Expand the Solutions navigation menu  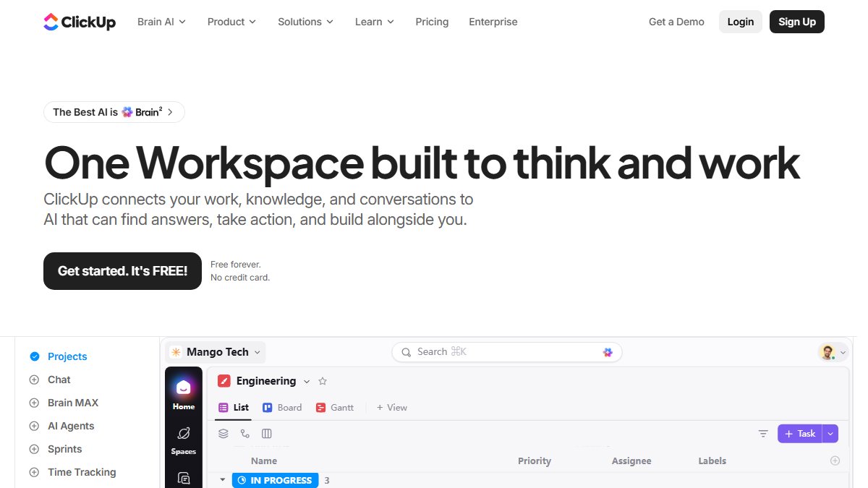coord(306,22)
